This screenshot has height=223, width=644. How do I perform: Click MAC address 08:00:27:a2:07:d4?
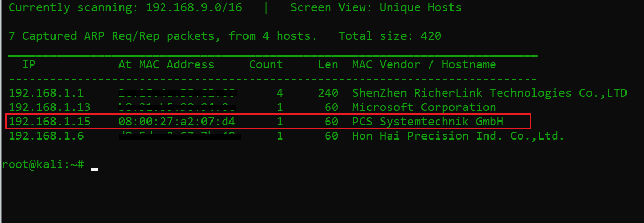click(x=177, y=122)
